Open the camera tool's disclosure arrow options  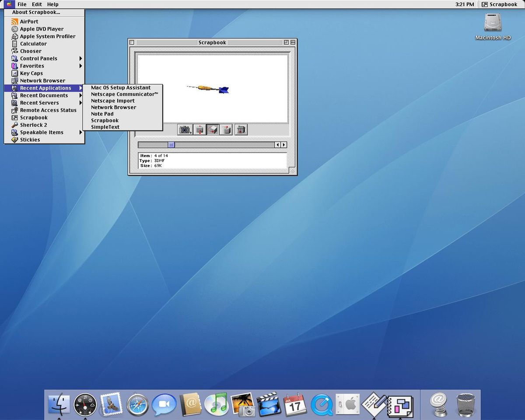pos(191,133)
